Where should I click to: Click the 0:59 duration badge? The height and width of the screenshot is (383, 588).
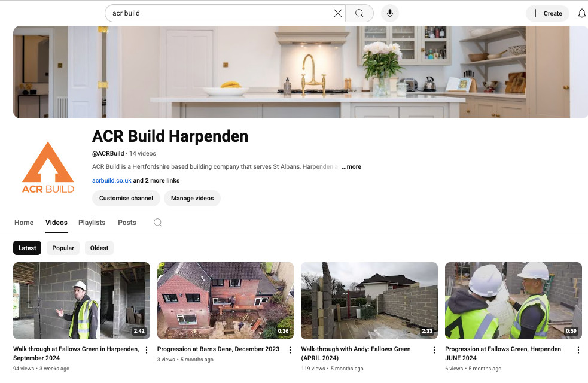pyautogui.click(x=571, y=331)
